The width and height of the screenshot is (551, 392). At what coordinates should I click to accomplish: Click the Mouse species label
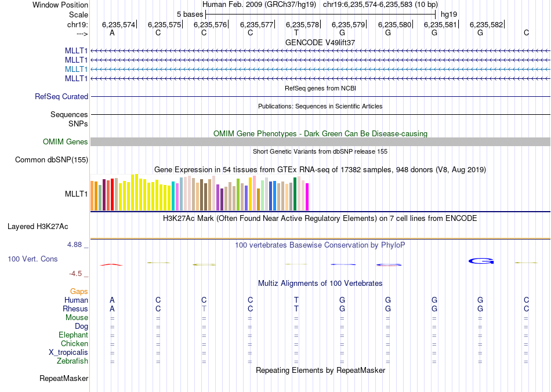click(77, 318)
